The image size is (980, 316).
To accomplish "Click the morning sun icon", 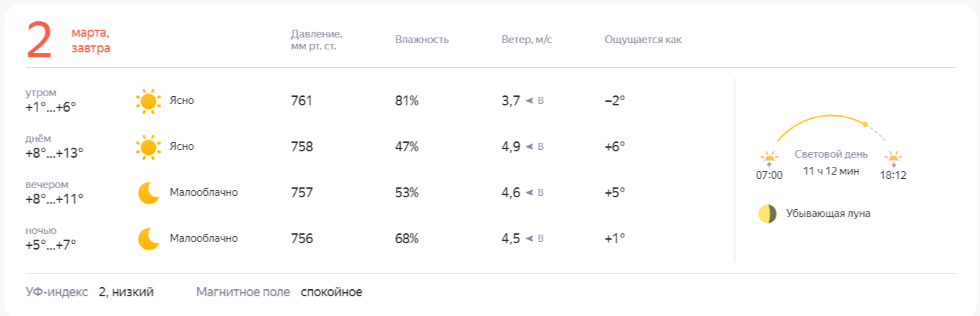I will [x=148, y=101].
